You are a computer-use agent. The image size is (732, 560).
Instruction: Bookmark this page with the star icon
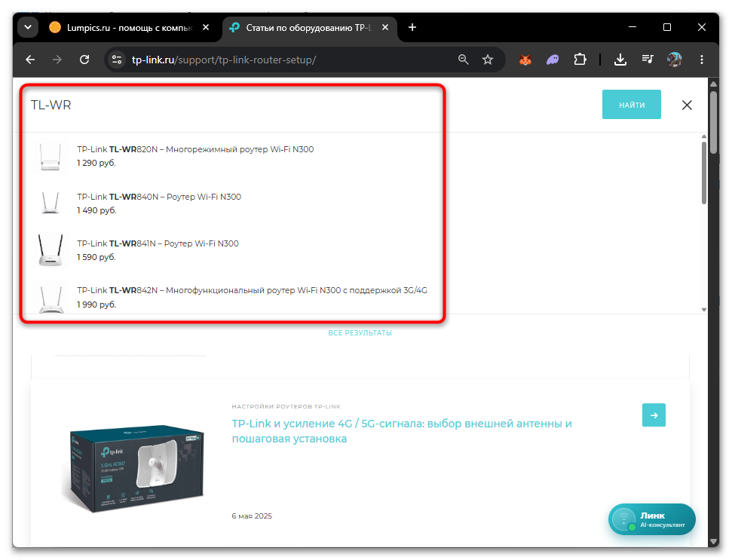[x=488, y=60]
